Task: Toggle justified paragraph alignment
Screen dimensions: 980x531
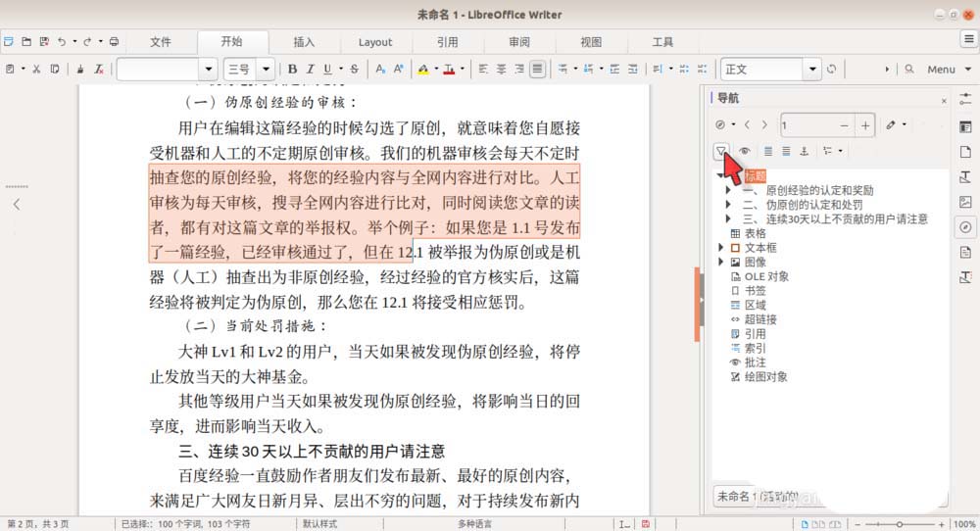Action: click(537, 70)
